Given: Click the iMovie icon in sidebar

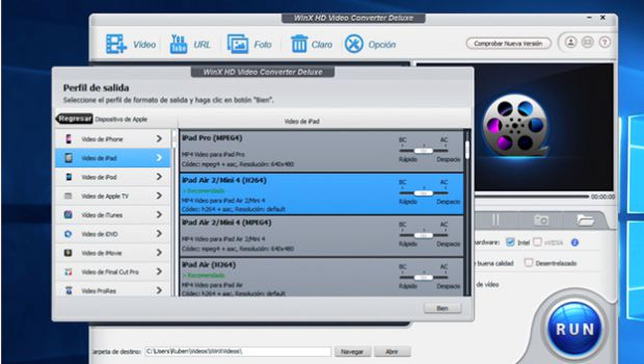Looking at the screenshot, I should pyautogui.click(x=68, y=253).
